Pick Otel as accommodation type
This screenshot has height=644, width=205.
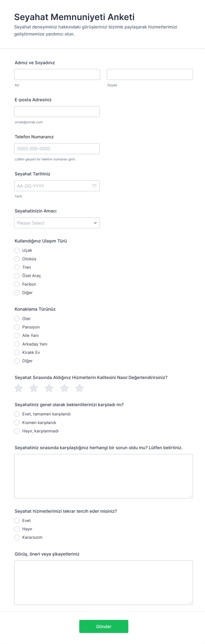click(17, 319)
